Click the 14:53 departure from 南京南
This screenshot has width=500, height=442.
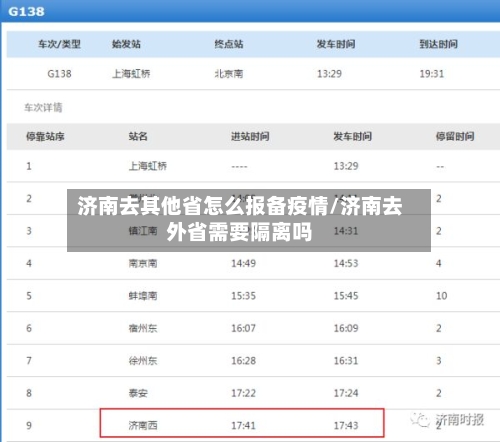(346, 263)
